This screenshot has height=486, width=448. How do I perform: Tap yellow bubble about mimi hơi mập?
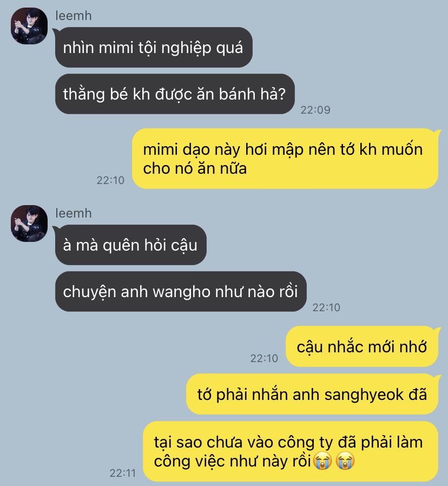(x=285, y=159)
